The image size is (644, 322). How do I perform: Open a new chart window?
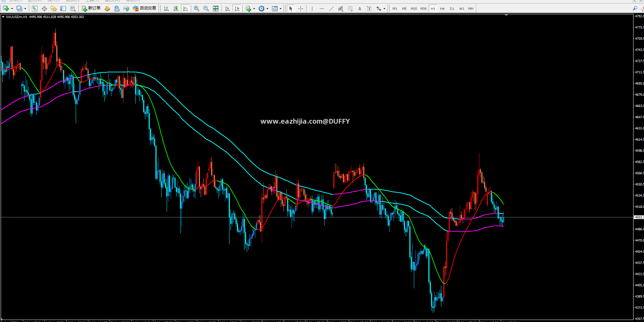click(6, 8)
